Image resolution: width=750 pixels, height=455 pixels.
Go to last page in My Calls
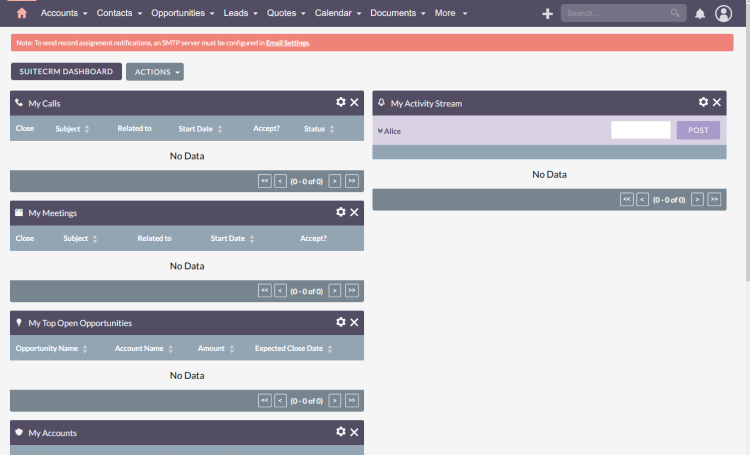pyautogui.click(x=352, y=181)
